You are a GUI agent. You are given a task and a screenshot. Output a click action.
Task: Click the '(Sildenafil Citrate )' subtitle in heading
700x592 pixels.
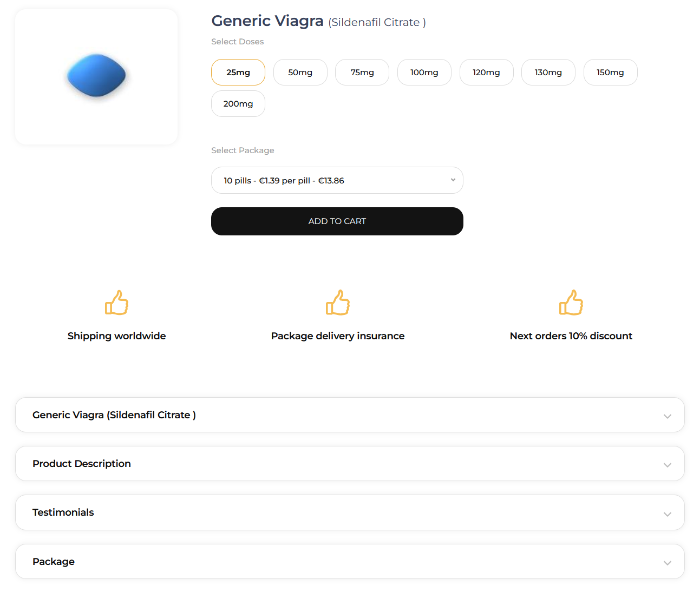(377, 22)
